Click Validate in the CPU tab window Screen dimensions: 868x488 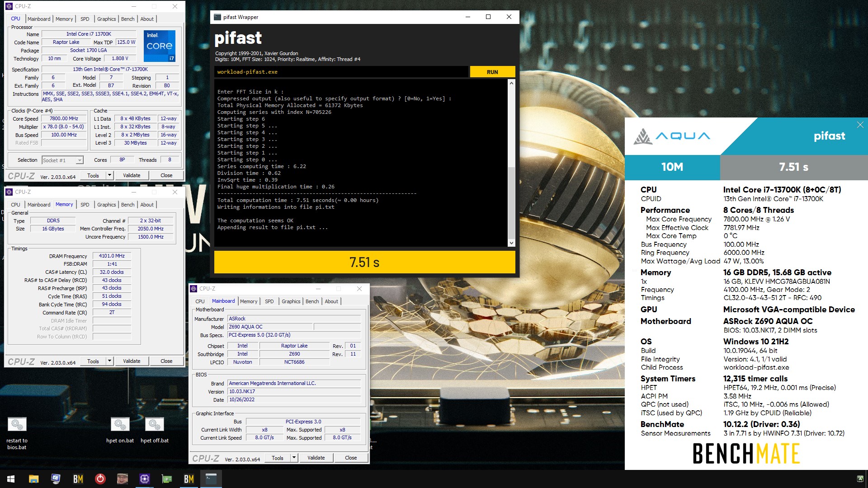(132, 175)
